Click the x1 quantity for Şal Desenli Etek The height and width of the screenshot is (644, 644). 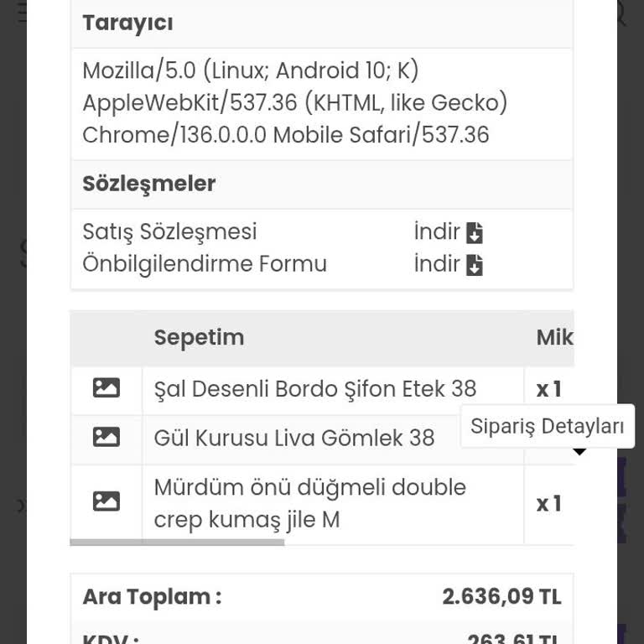(548, 389)
